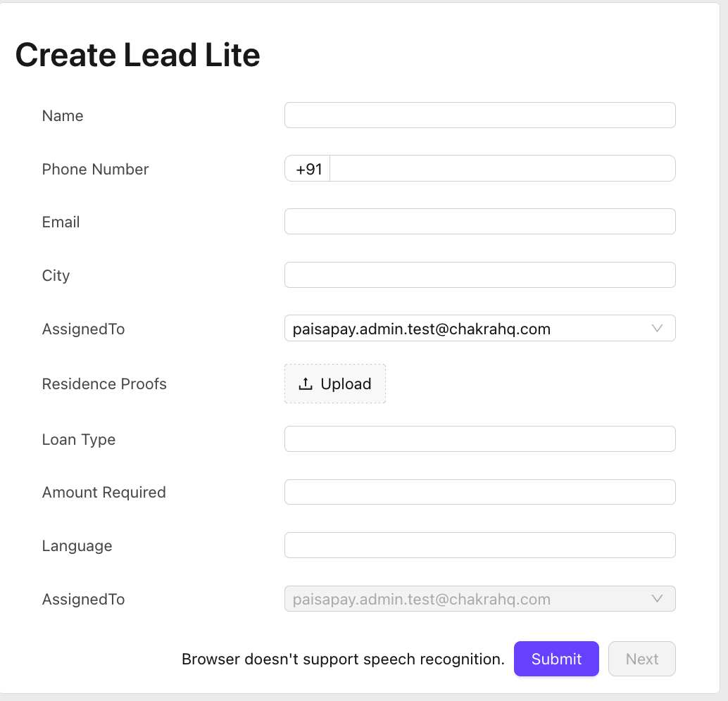
Task: Focus the Language input field
Action: point(479,545)
